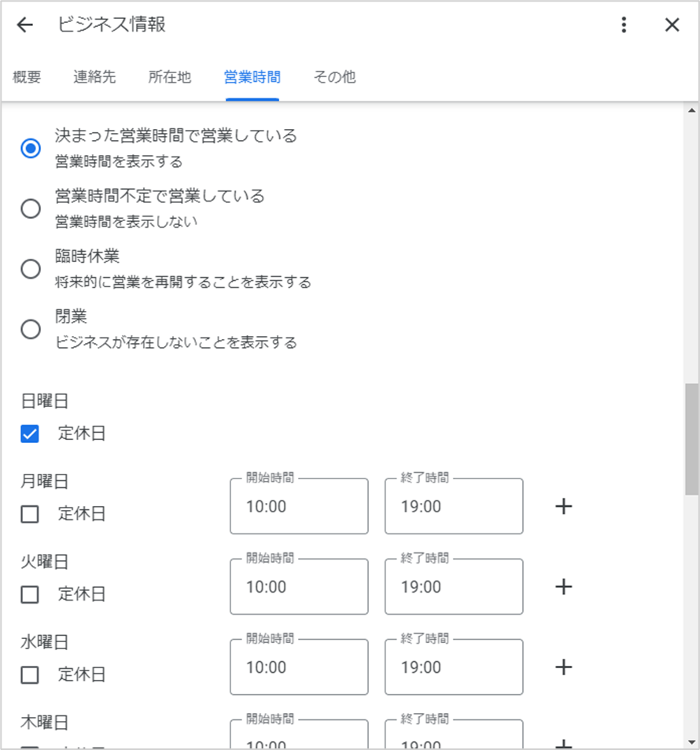The width and height of the screenshot is (700, 750).
Task: Edit 月曜日 終了時間 field
Action: pyautogui.click(x=454, y=506)
